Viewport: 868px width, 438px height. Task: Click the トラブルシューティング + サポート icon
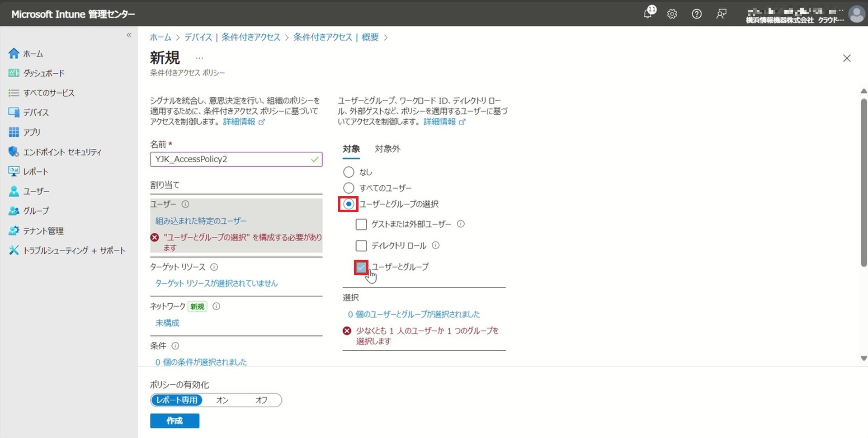(14, 250)
